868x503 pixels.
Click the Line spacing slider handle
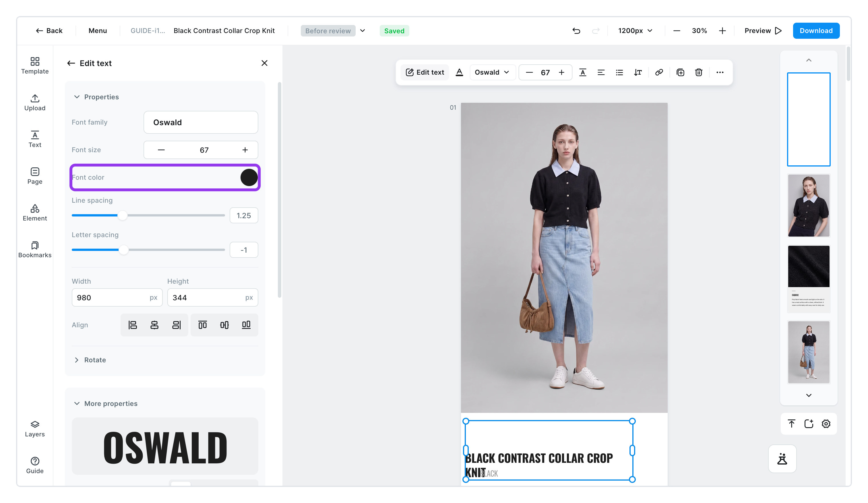pyautogui.click(x=122, y=215)
